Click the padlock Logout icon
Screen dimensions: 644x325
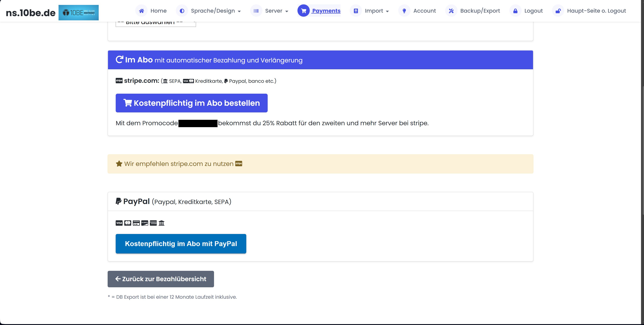coord(515,11)
